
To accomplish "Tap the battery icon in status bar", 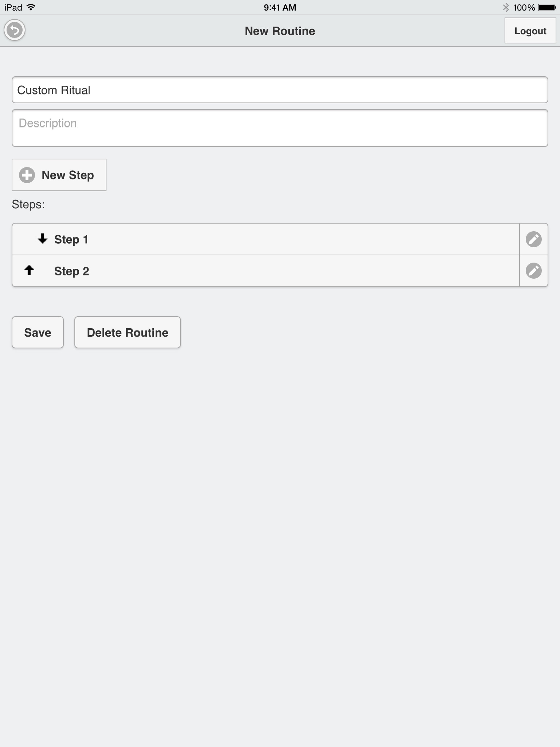I will point(547,7).
